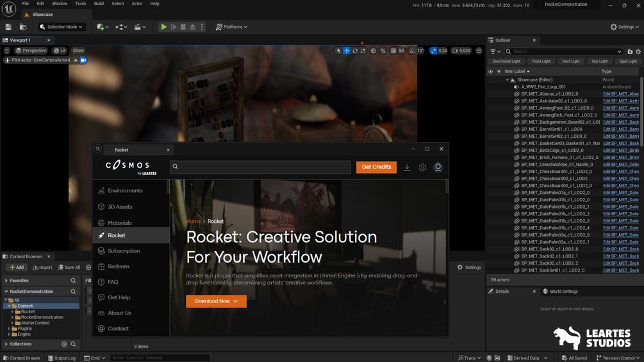The width and height of the screenshot is (644, 362).
Task: Open the viewport Show menu
Action: point(78,51)
